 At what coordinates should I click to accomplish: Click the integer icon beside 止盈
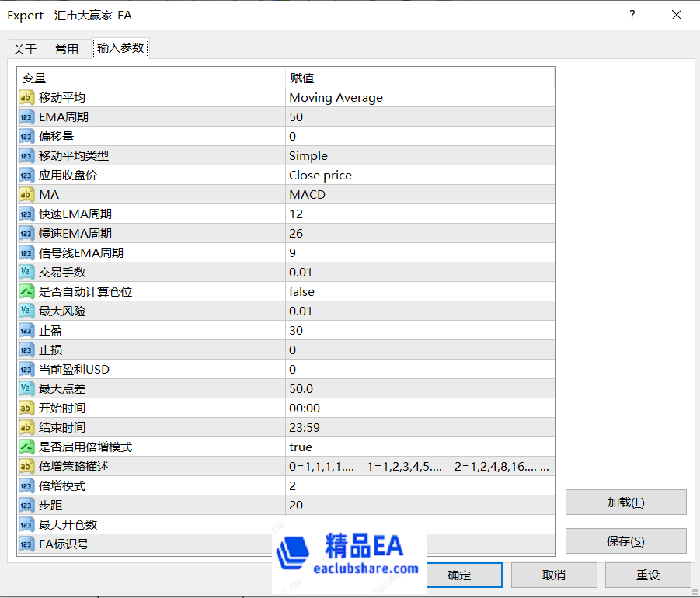26,331
